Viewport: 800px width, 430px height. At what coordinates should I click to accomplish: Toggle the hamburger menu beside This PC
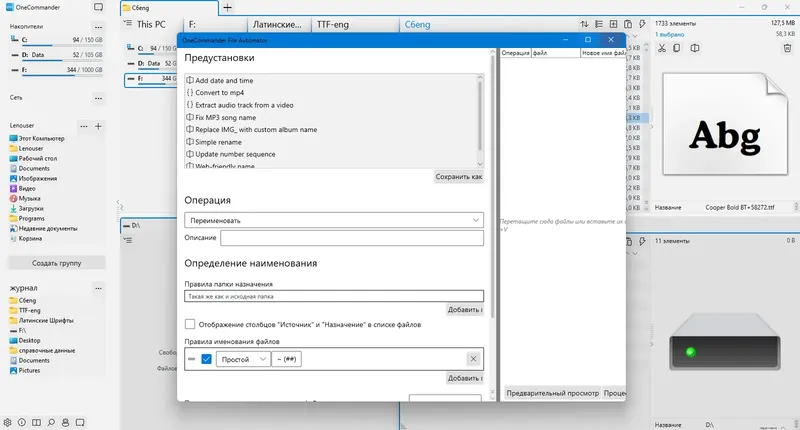(x=128, y=23)
